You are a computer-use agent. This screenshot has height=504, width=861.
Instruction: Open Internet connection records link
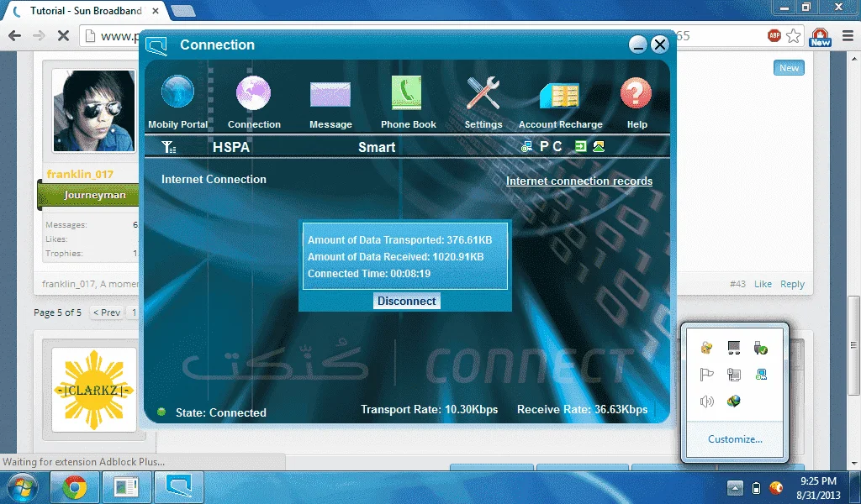579,181
